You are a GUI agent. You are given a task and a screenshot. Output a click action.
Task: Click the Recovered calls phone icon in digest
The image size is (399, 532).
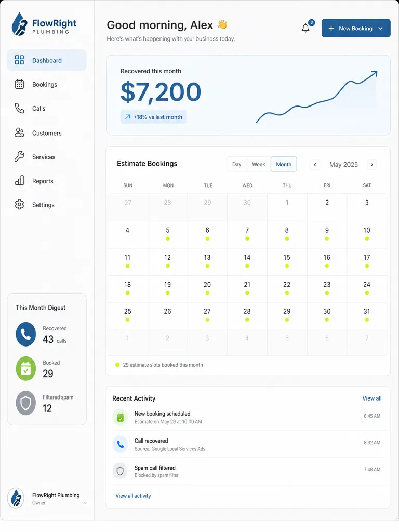[26, 334]
